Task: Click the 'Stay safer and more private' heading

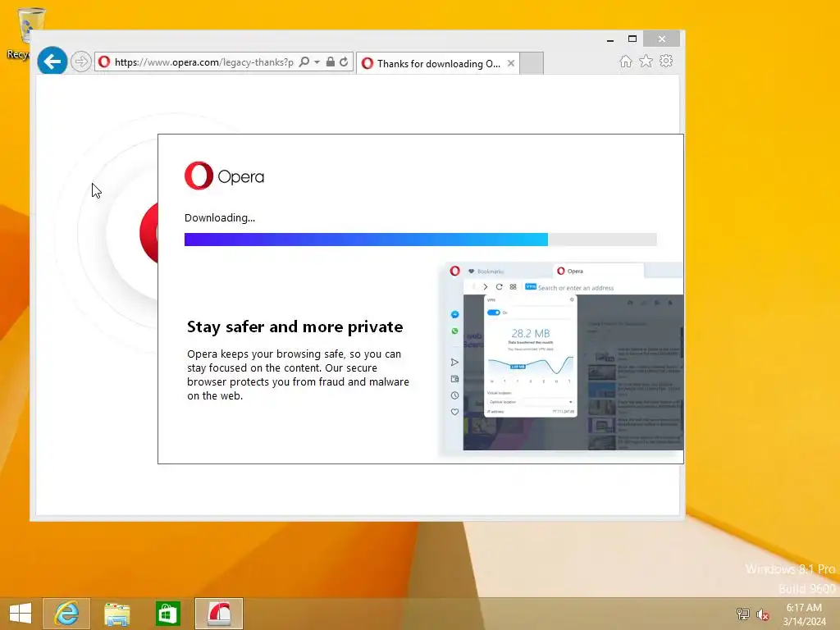Action: coord(294,326)
